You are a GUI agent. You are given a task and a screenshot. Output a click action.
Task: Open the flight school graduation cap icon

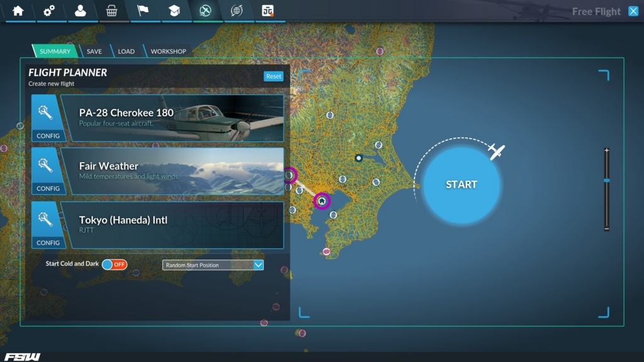click(174, 11)
